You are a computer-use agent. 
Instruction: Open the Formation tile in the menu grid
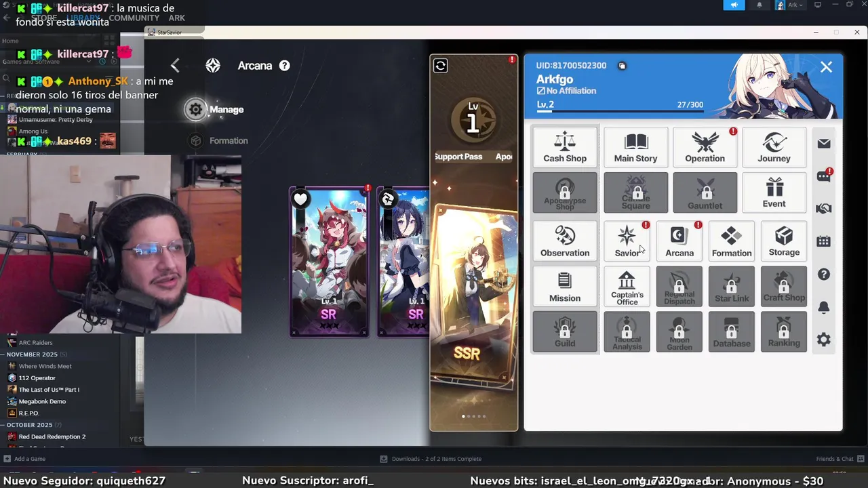[x=732, y=241]
